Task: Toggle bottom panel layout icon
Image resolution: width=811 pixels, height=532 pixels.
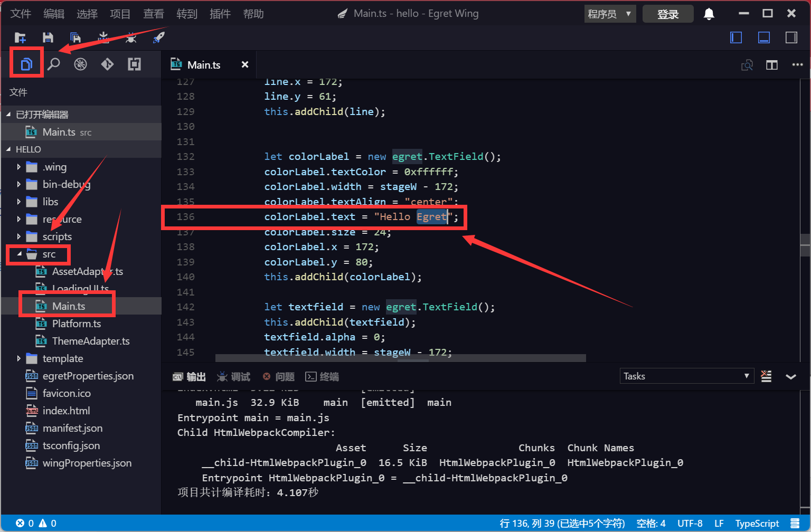Action: (764, 37)
